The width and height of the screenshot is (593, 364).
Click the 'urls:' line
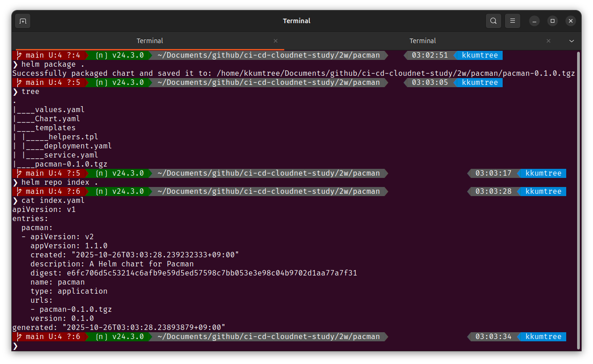coord(41,300)
